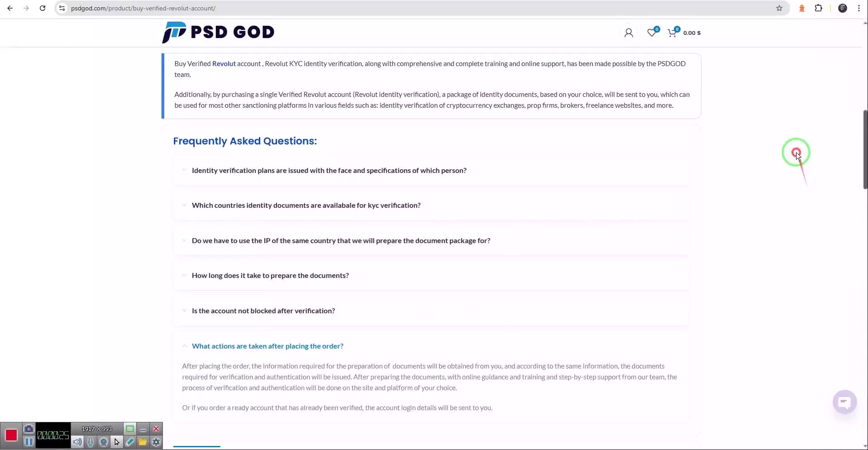This screenshot has height=450, width=868.
Task: Take a snapshot with the recorder camera icon
Action: click(29, 429)
